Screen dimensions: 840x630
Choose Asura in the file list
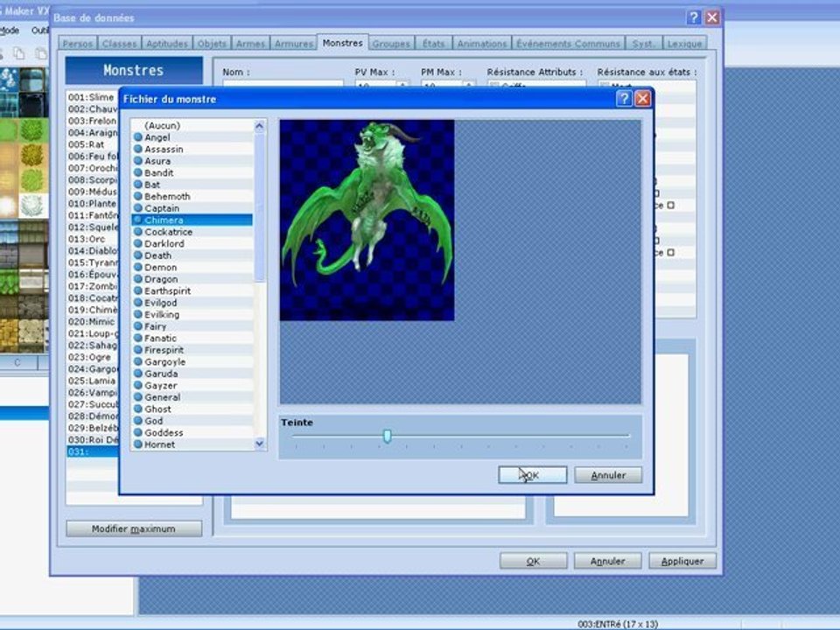pyautogui.click(x=192, y=161)
